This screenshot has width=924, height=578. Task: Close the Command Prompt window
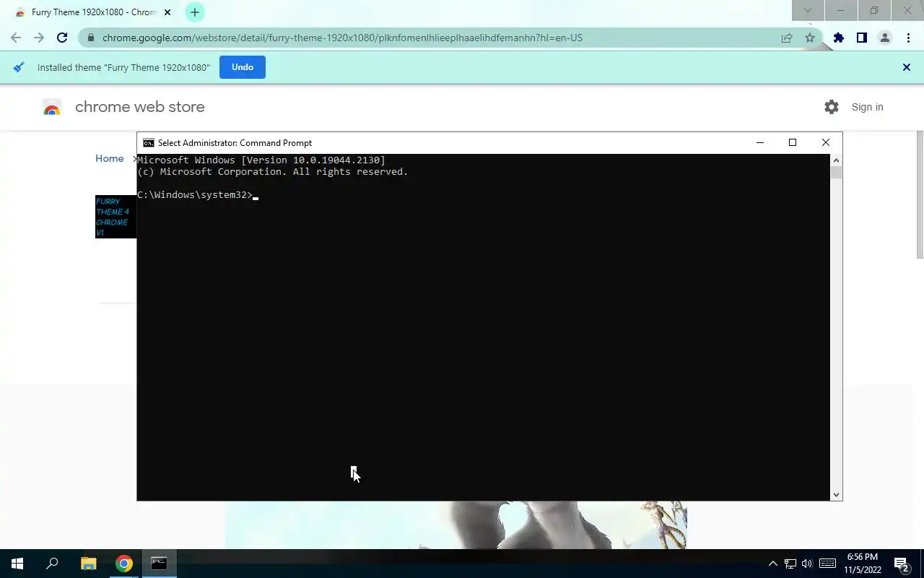click(826, 143)
